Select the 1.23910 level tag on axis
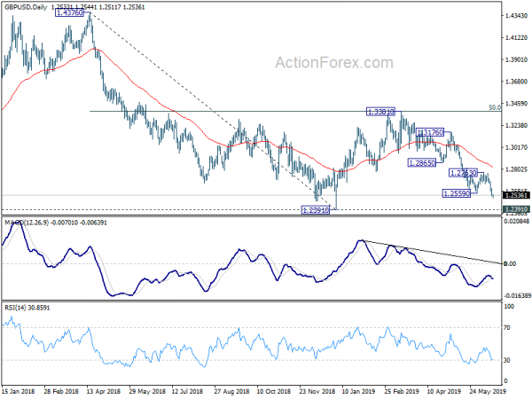This screenshot has height=399, width=532. [516, 209]
